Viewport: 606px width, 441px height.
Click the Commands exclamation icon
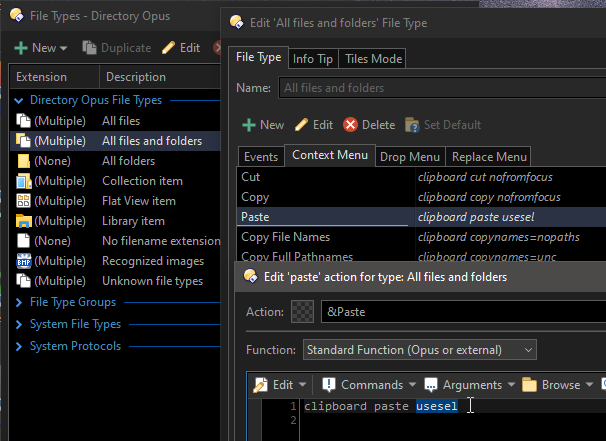tap(329, 385)
